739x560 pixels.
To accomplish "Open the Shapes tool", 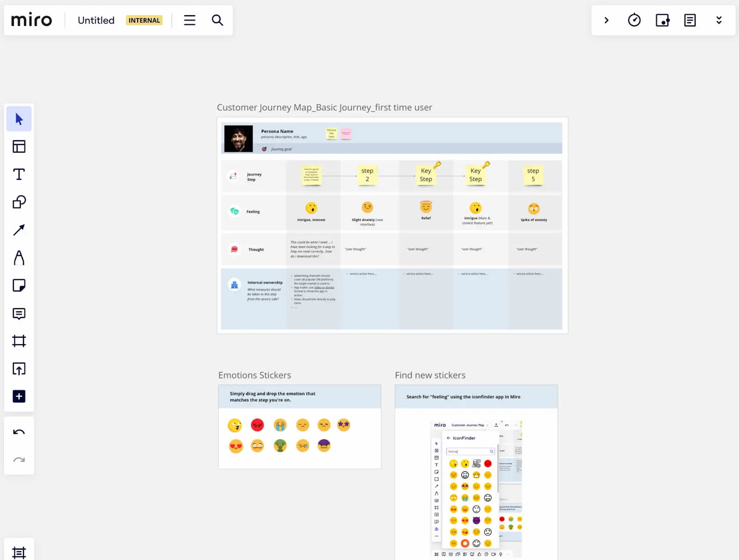I will coord(18,202).
